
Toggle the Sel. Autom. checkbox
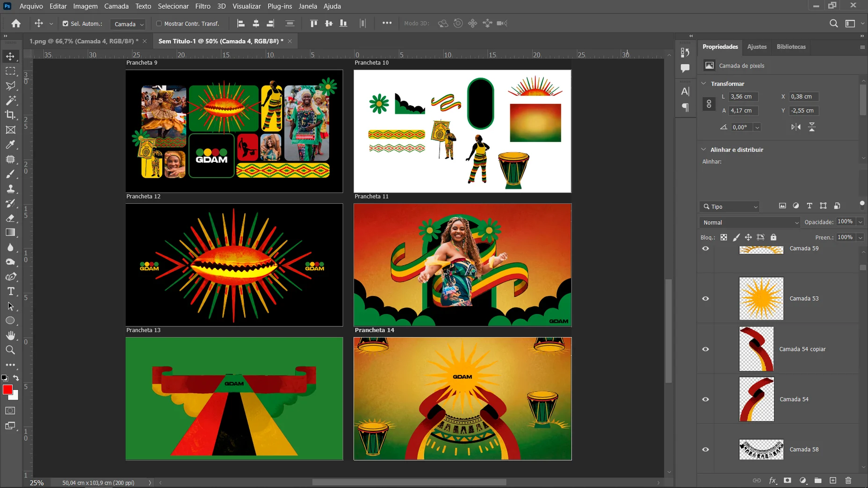(65, 23)
